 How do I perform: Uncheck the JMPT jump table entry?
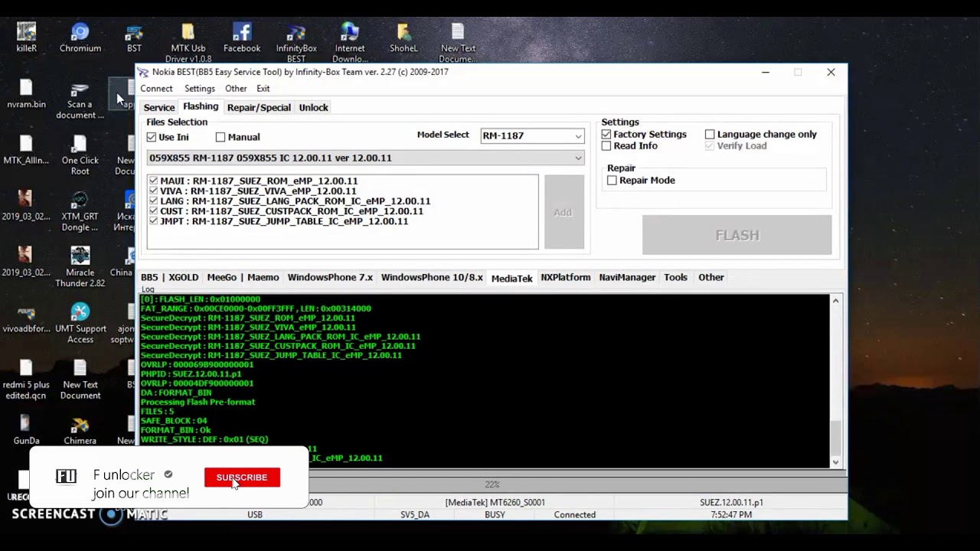click(154, 220)
